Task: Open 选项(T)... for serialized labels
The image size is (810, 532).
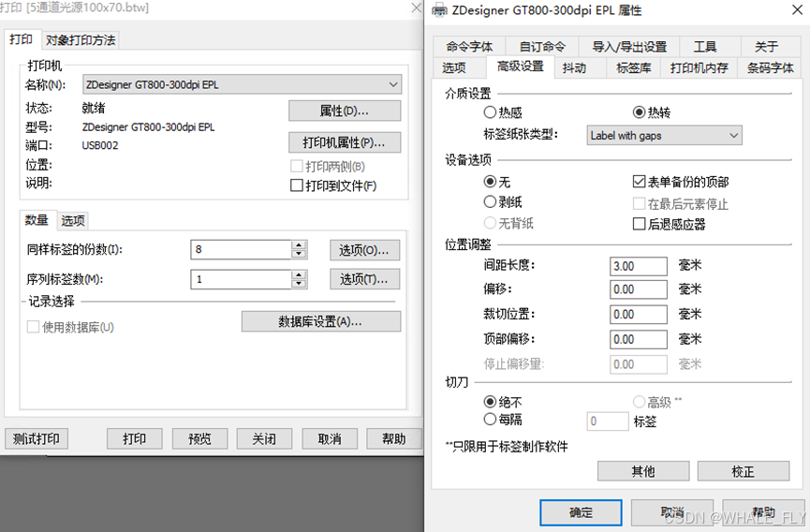Action: [364, 279]
